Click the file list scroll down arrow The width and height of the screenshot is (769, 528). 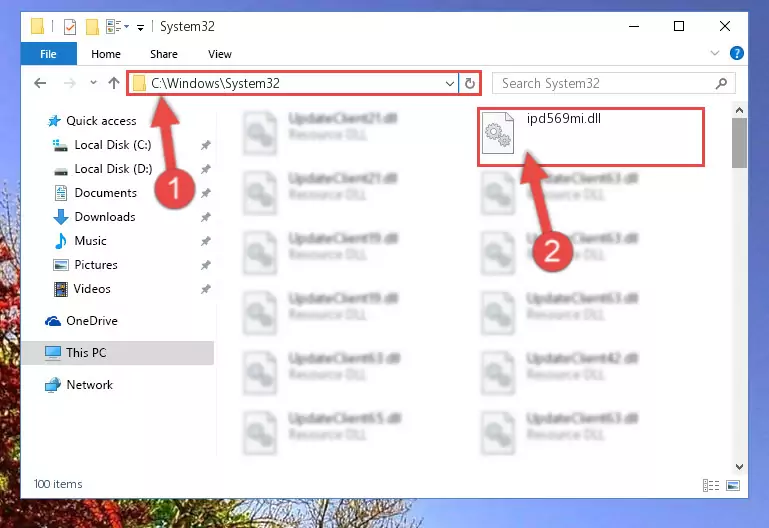(739, 467)
